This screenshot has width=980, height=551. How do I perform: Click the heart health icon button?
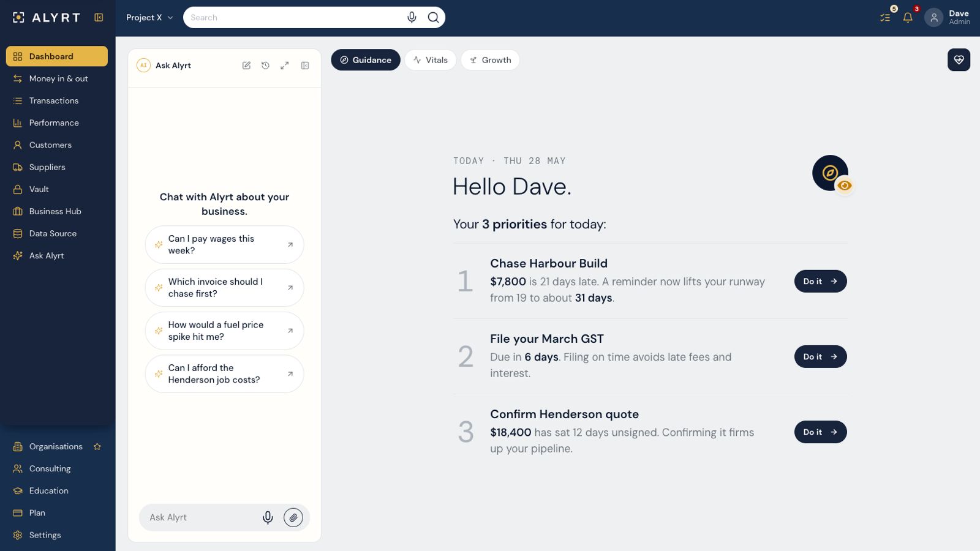(x=959, y=60)
